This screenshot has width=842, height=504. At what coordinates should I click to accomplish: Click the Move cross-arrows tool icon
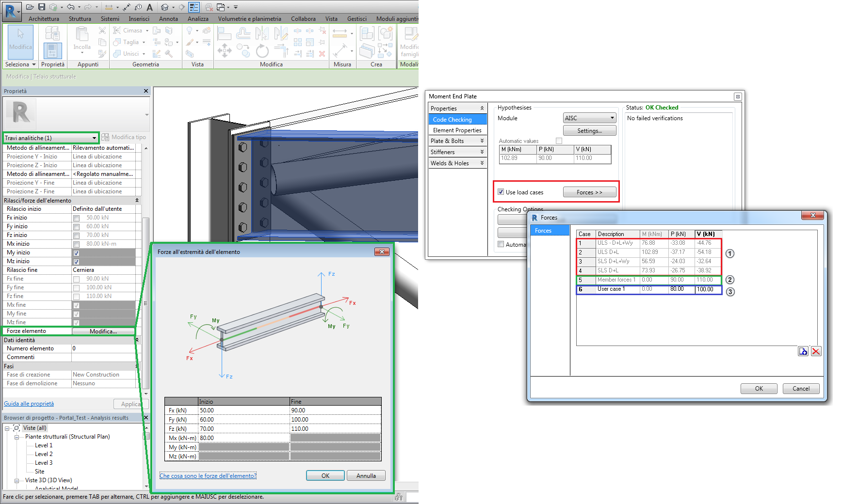click(224, 50)
